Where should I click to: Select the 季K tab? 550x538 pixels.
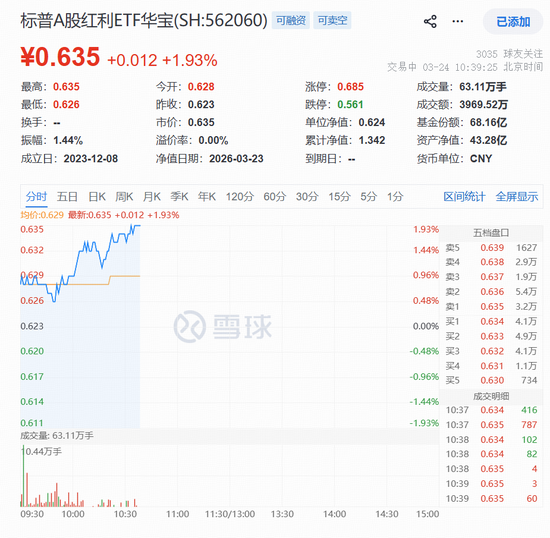point(179,196)
